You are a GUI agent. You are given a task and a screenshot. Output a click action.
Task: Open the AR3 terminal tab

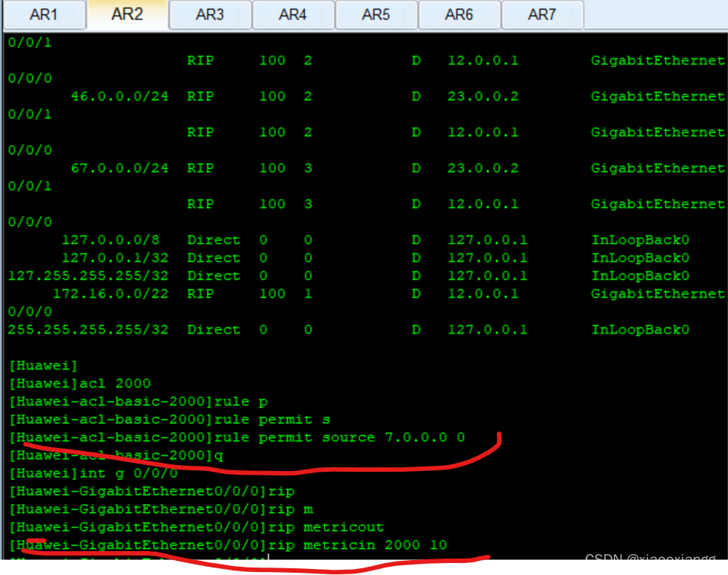pyautogui.click(x=209, y=15)
